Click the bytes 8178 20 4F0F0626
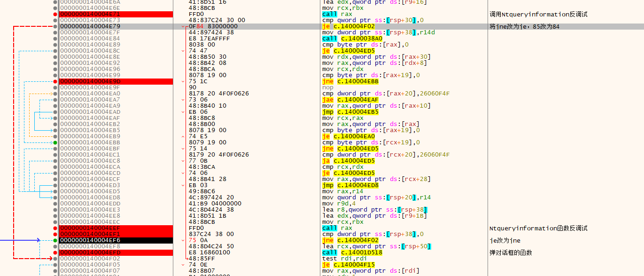 [218, 94]
